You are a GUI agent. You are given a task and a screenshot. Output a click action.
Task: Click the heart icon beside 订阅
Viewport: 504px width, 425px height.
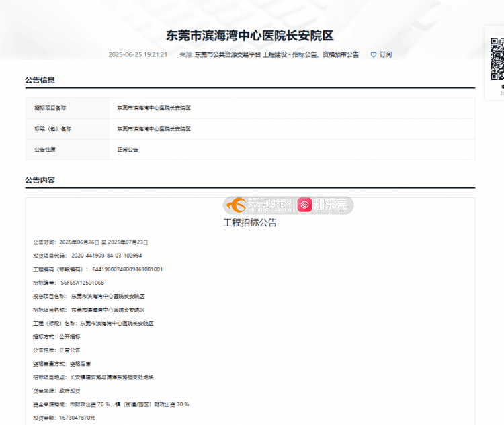[374, 55]
